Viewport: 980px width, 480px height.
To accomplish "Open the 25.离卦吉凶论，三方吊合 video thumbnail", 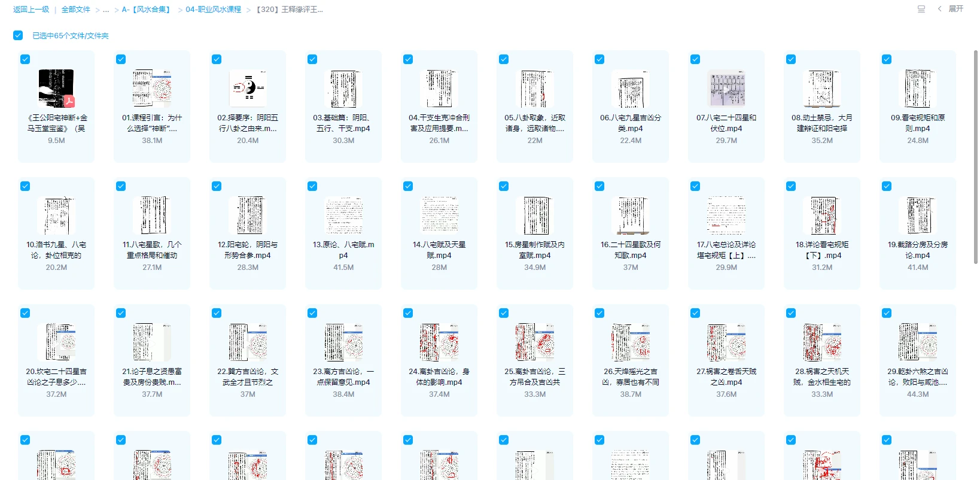I will (535, 342).
